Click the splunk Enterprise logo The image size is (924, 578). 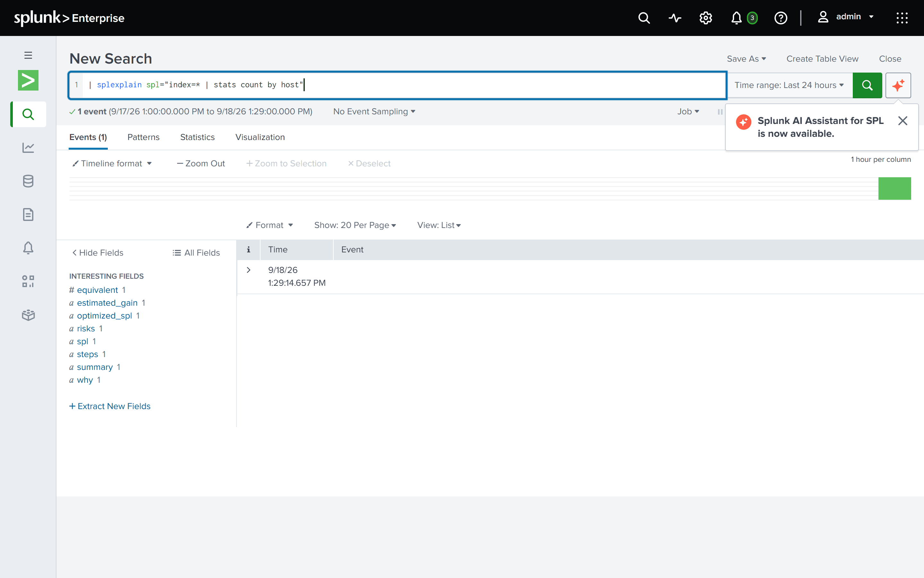point(69,18)
